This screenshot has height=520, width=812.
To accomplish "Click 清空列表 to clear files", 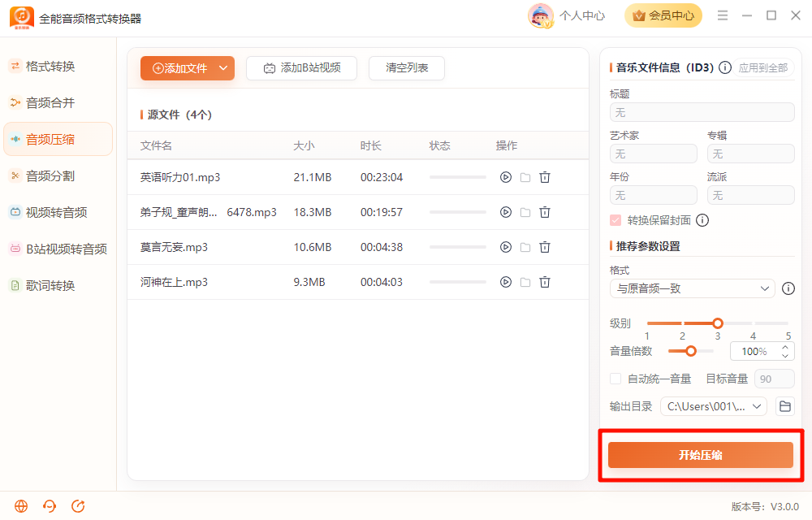I will (407, 68).
